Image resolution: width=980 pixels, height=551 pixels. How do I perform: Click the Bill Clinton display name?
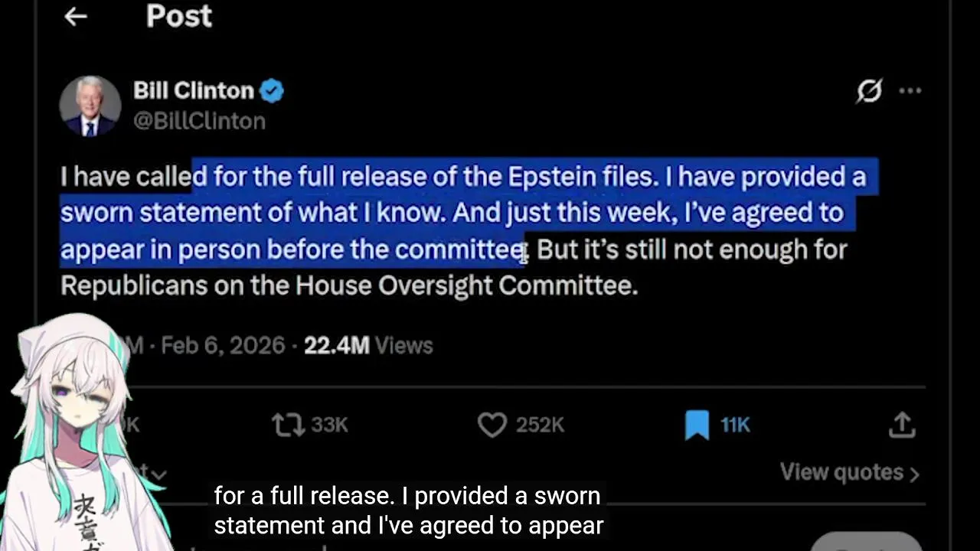[x=193, y=91]
